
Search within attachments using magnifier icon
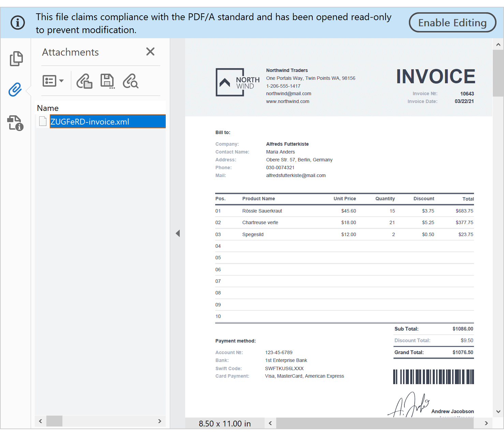tap(131, 81)
